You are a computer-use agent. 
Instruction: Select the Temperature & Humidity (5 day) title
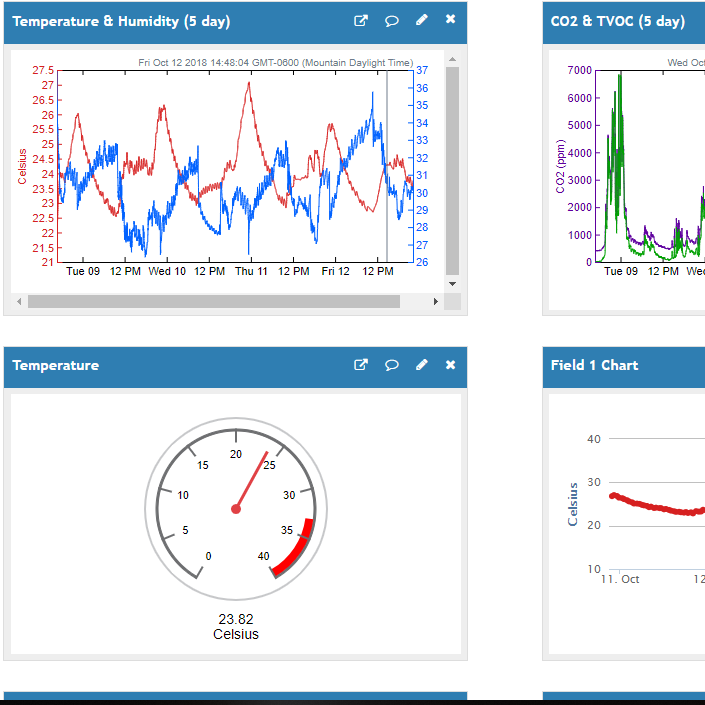click(x=96, y=21)
